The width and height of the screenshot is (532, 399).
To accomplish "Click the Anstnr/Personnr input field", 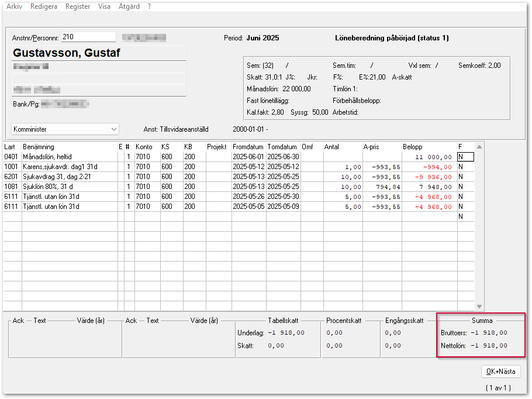I will click(88, 37).
